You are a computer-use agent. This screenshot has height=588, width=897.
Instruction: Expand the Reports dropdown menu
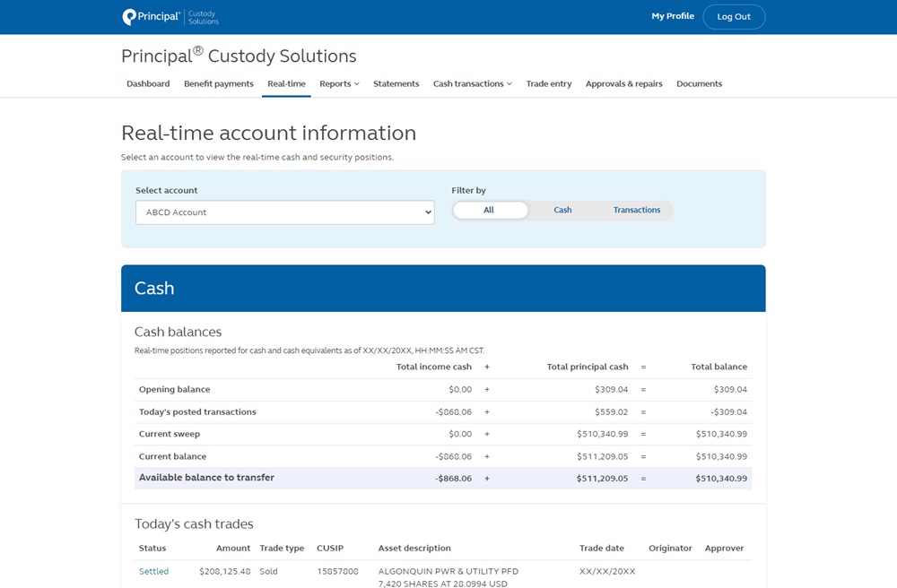click(339, 83)
